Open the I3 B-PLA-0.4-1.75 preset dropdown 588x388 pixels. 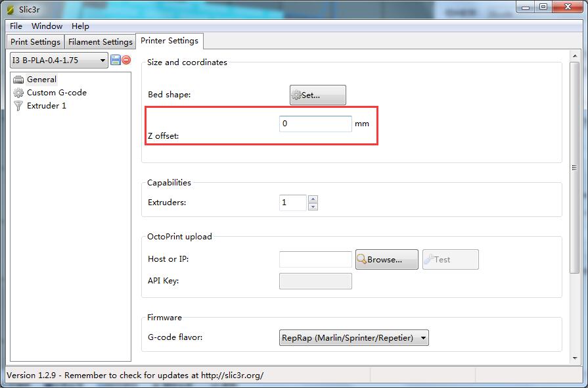pos(59,61)
